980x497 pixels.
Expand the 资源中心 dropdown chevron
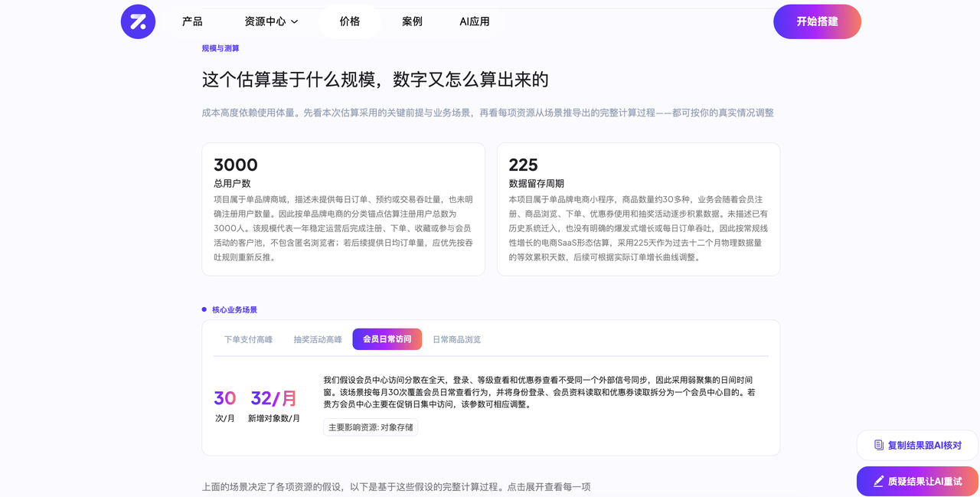(x=295, y=22)
